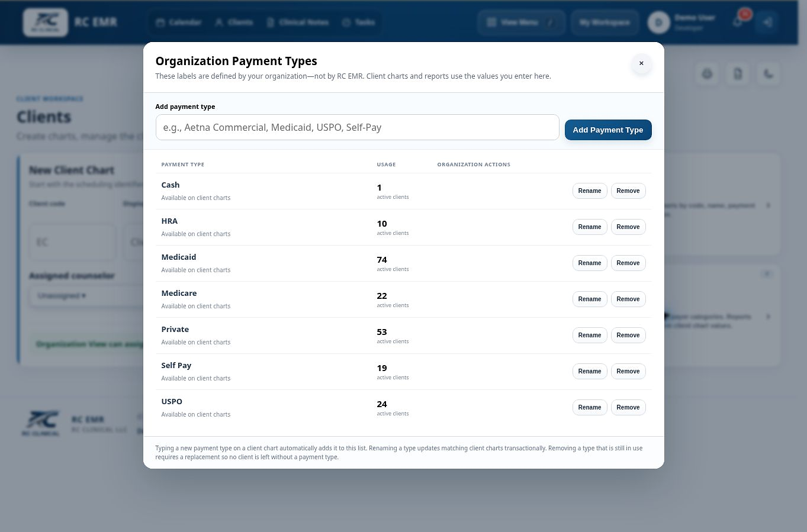Rename the Medicare payment type

point(590,299)
